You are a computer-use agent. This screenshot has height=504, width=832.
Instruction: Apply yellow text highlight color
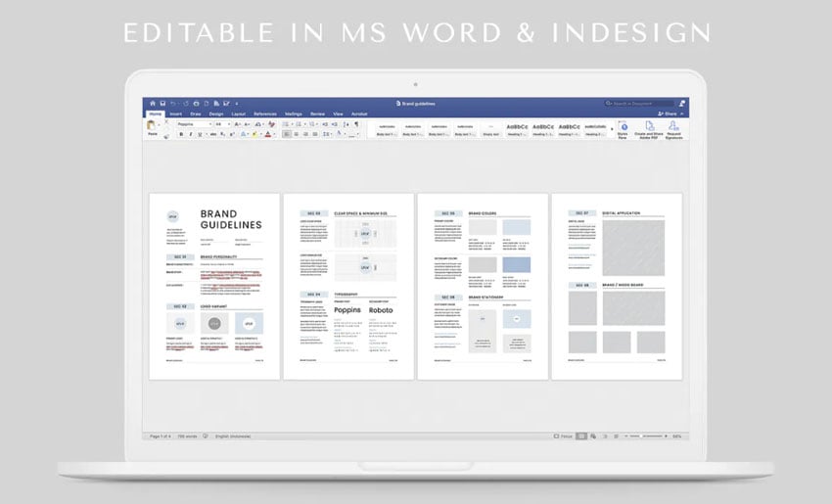(254, 134)
